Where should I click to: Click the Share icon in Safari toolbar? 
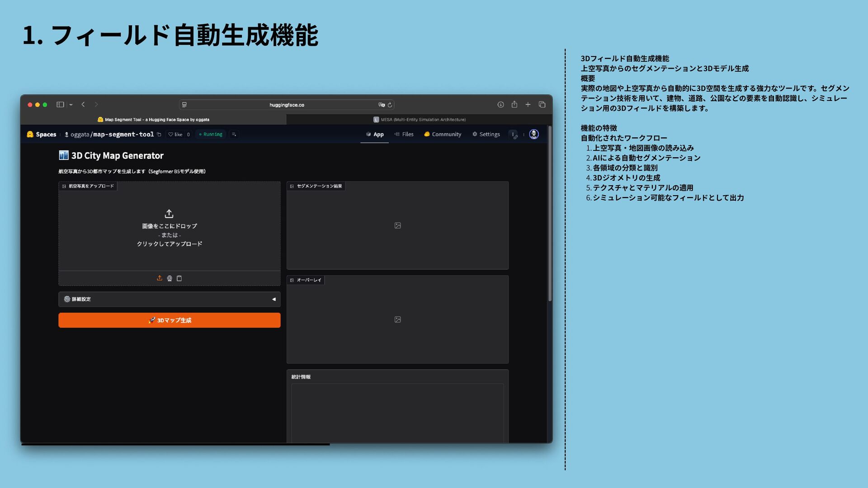click(x=514, y=104)
